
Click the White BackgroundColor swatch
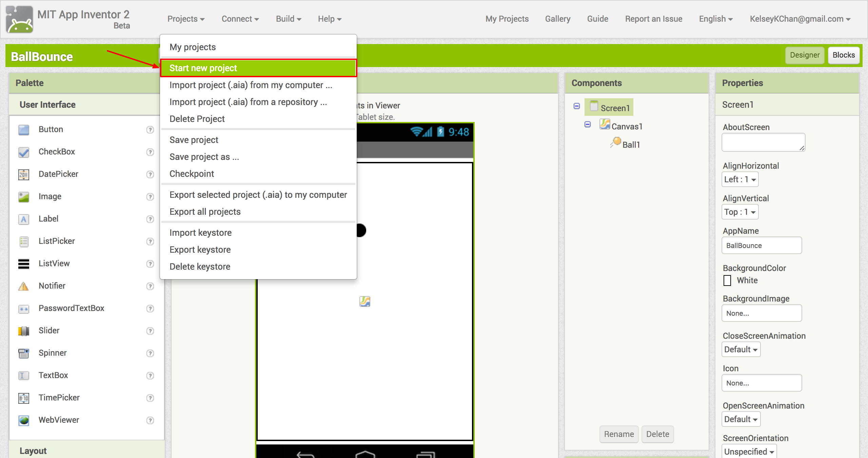click(x=727, y=280)
